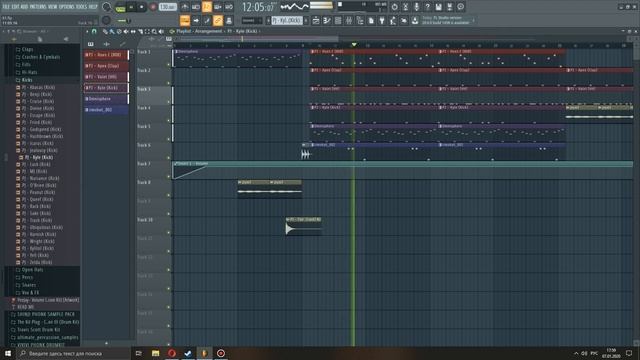The height and width of the screenshot is (360, 640).
Task: Select the Mute tool in playlist toolbar
Action: click(126, 31)
